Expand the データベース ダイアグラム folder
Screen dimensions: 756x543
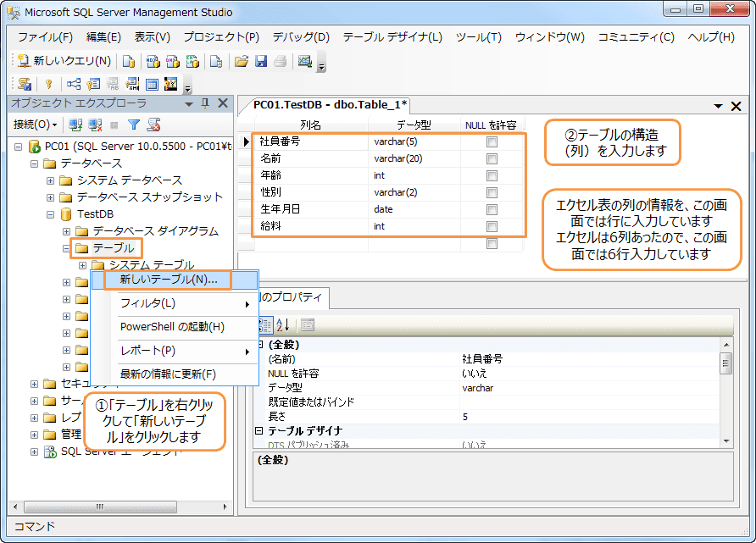[x=67, y=231]
